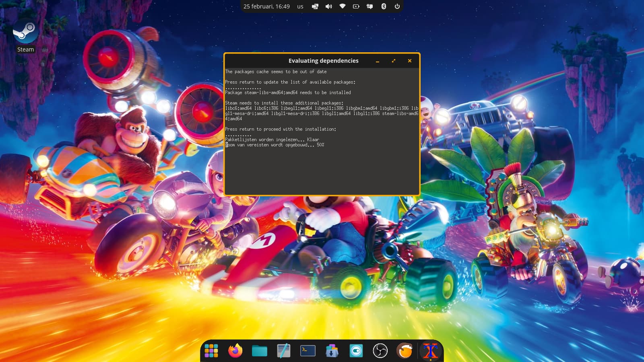
Task: Open the 'us' keyboard layout indicator
Action: click(x=300, y=6)
